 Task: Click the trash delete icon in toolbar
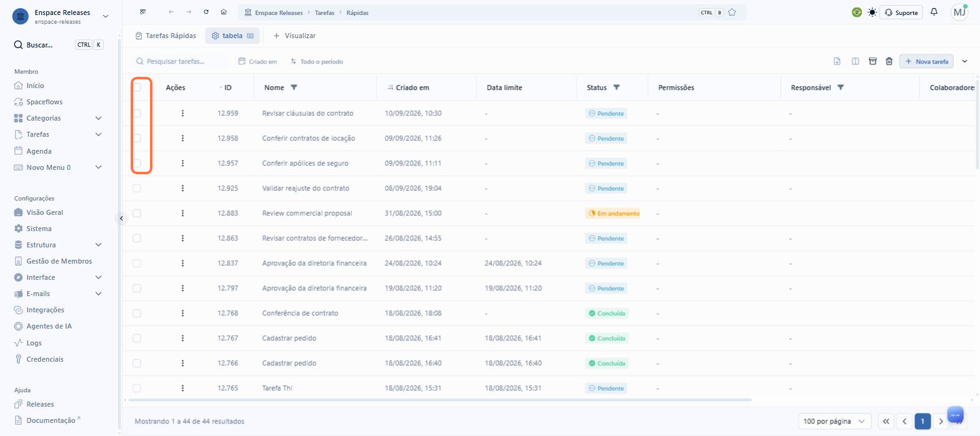[x=889, y=61]
